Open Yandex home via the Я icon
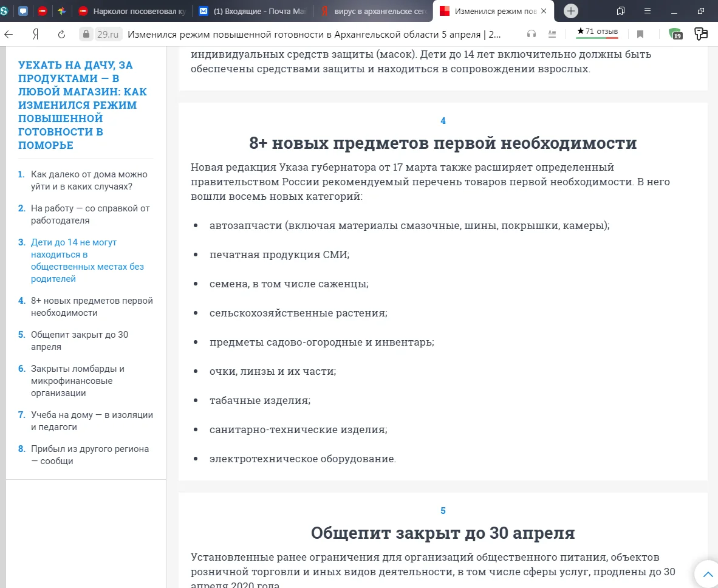 point(35,35)
